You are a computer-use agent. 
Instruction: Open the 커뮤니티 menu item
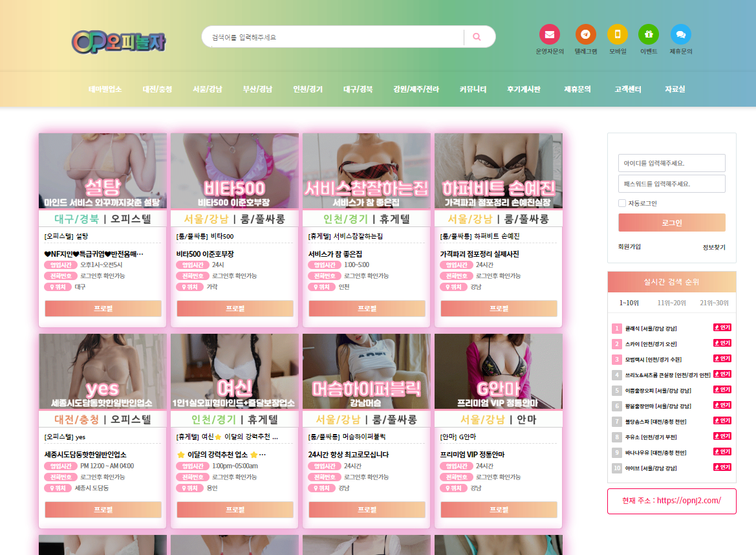(473, 89)
